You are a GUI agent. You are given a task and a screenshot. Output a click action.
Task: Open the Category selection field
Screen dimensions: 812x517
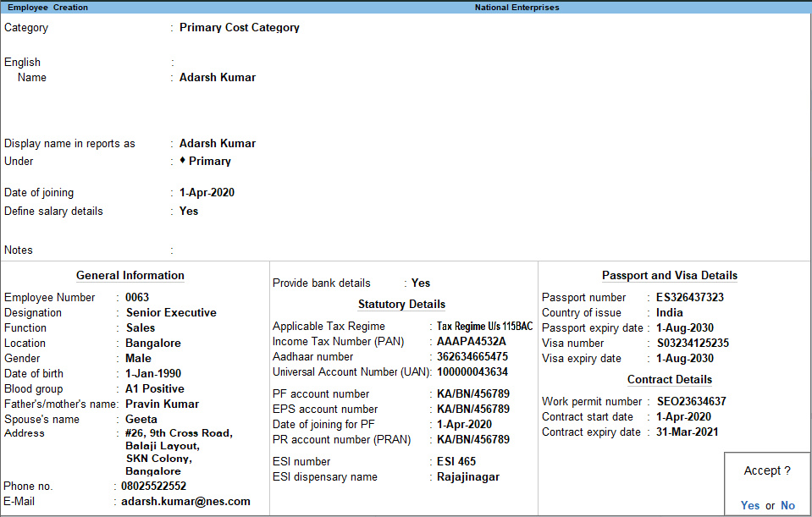[240, 27]
